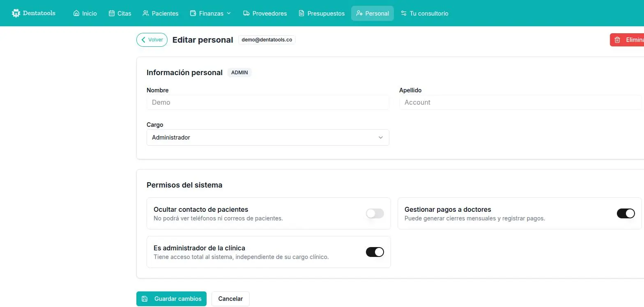644x307 pixels.
Task: Expand the Finanzas menu
Action: tap(210, 13)
